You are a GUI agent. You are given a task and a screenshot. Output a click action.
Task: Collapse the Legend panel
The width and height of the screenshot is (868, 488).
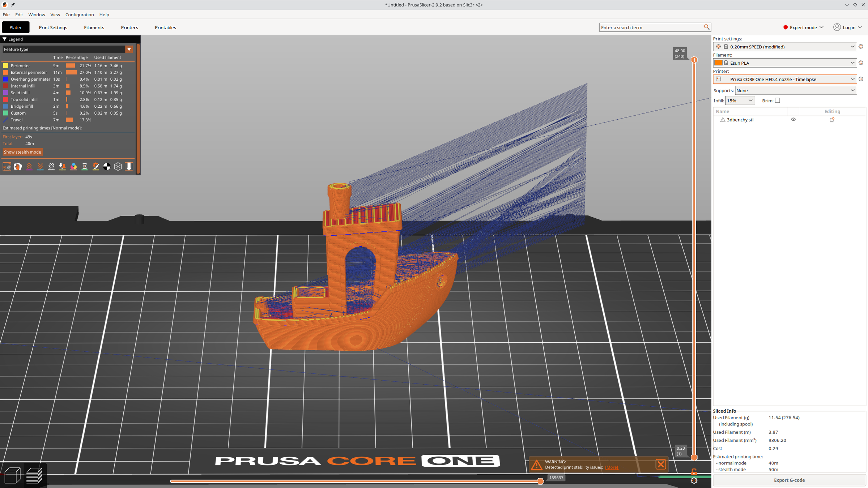[x=5, y=39]
